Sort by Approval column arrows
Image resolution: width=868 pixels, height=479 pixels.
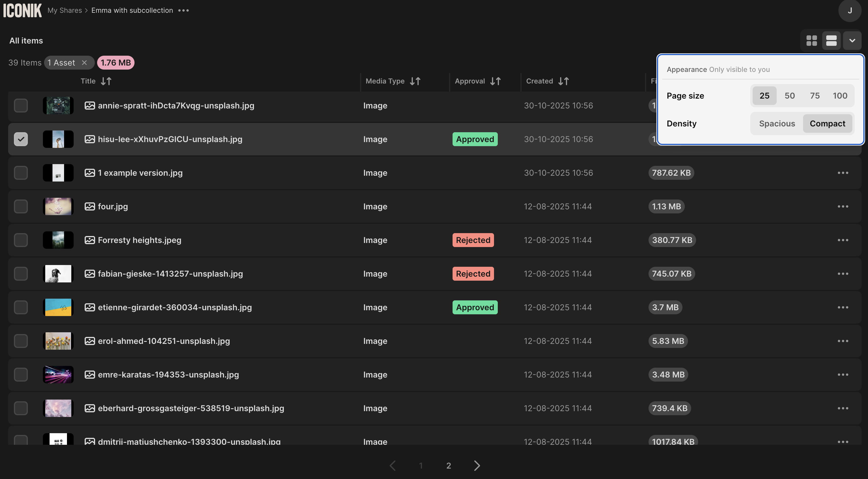(495, 81)
